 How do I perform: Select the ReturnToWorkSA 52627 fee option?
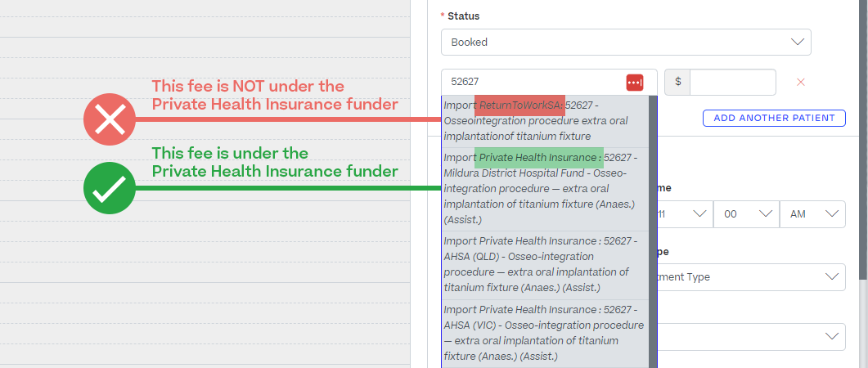(544, 120)
